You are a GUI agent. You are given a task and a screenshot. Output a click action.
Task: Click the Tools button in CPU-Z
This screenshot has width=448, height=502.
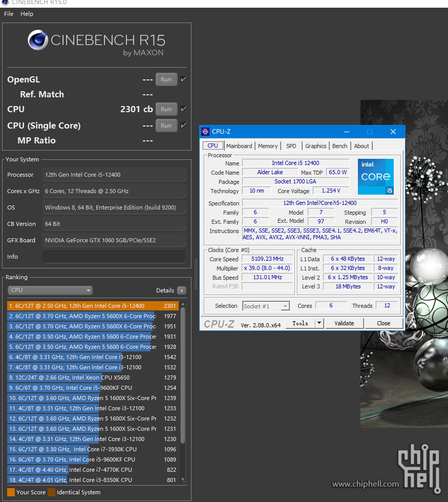(x=300, y=323)
